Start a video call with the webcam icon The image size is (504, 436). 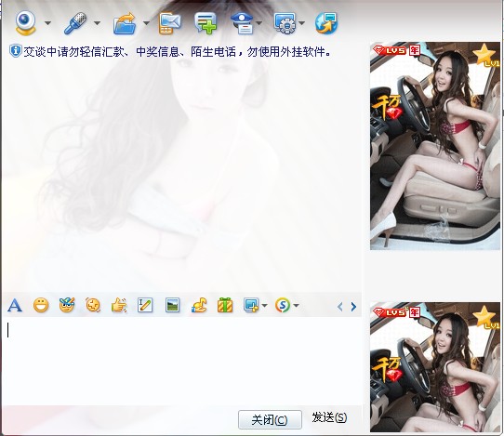point(25,23)
